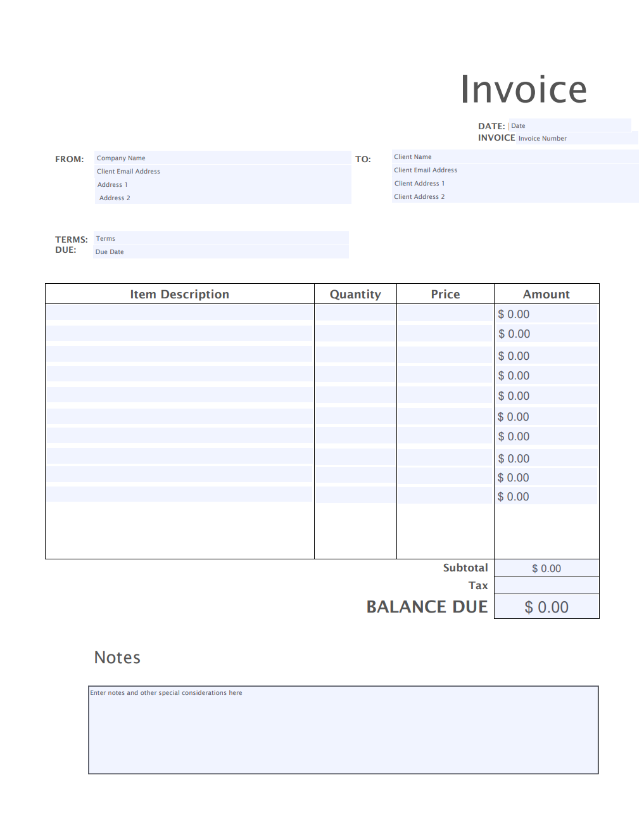
Task: Click the Client Address 1 field
Action: pos(515,183)
